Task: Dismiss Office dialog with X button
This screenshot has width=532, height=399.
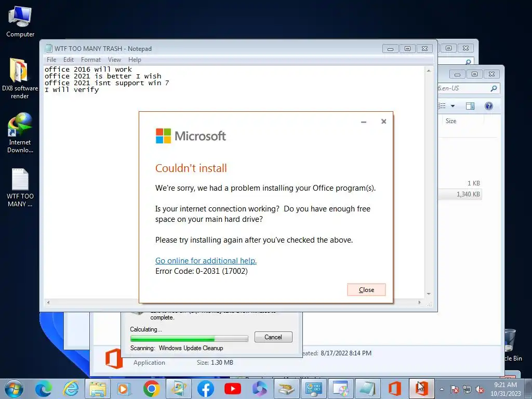Action: [x=384, y=122]
